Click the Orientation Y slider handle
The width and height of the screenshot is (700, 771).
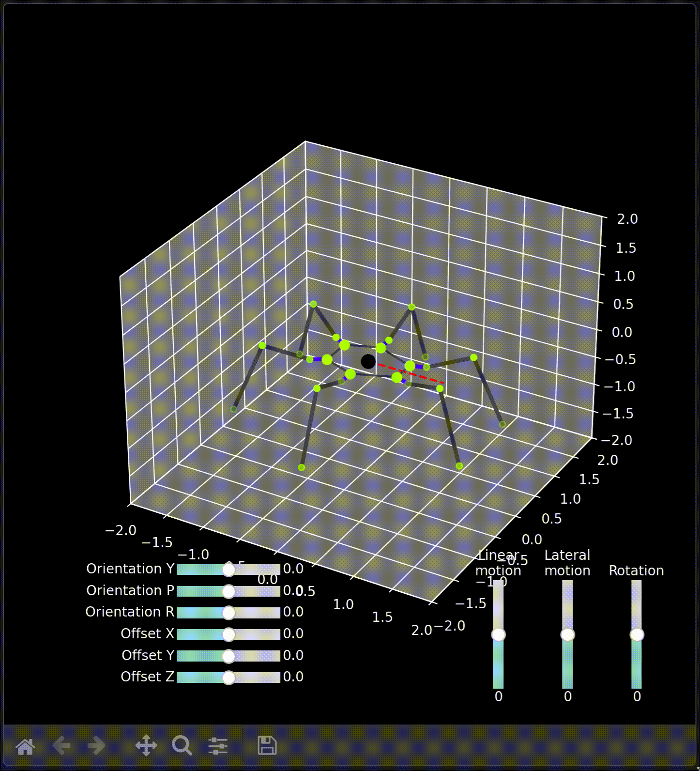click(228, 570)
